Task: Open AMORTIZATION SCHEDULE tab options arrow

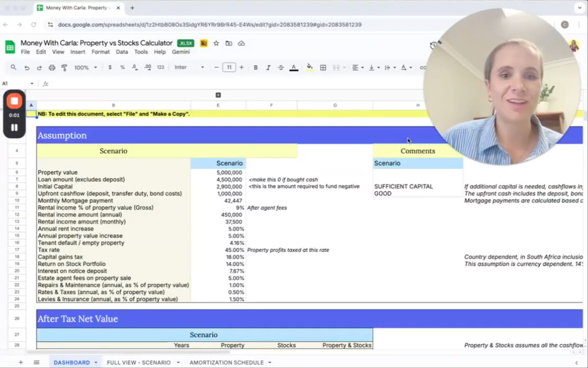Action: 270,362
